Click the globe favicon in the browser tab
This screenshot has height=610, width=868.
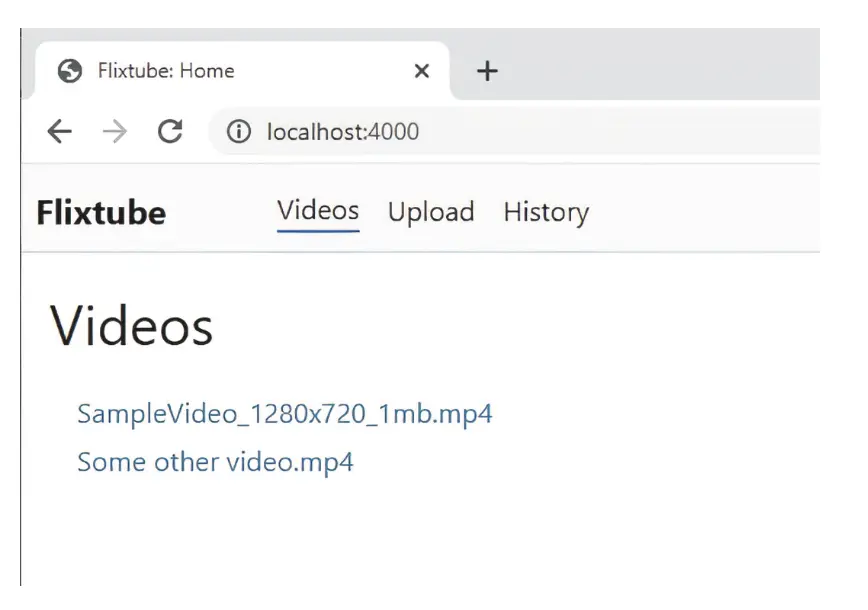[x=70, y=71]
